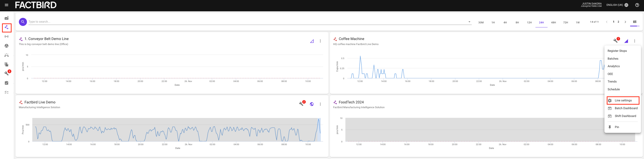Go to the next page of lines
644x159 pixels.
[625, 22]
